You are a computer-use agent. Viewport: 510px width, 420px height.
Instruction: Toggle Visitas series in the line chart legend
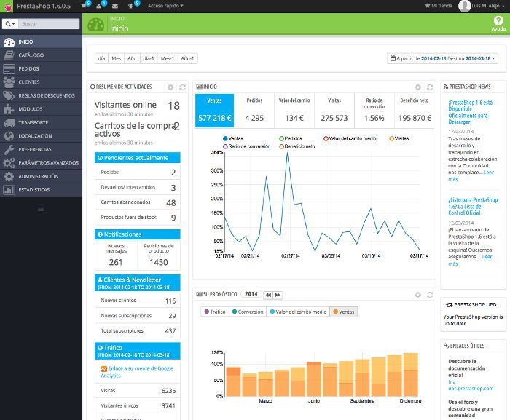pos(399,138)
